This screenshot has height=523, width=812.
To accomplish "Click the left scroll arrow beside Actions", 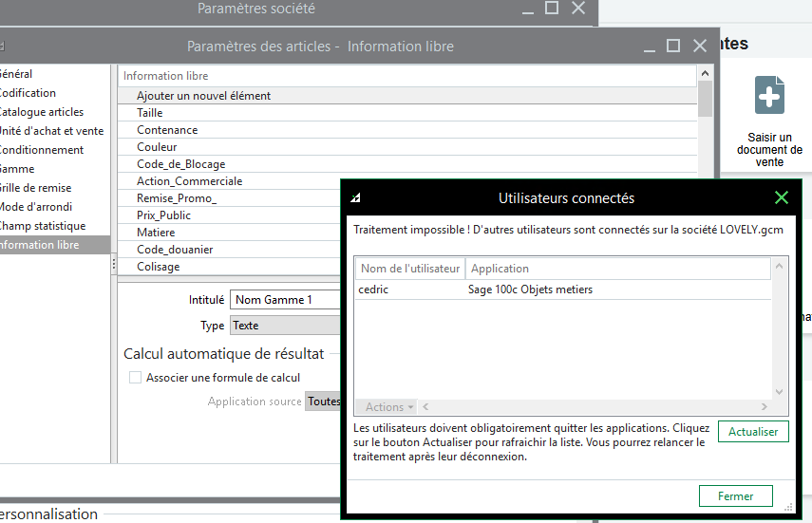I will (425, 407).
